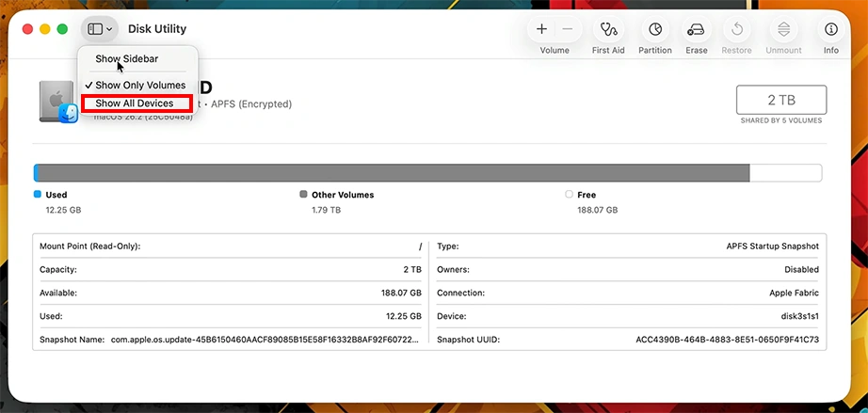Click the APFS Startup Snapshot type value

(772, 246)
